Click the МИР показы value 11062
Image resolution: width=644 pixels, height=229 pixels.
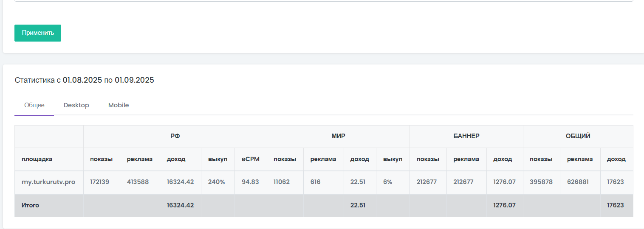(x=282, y=182)
